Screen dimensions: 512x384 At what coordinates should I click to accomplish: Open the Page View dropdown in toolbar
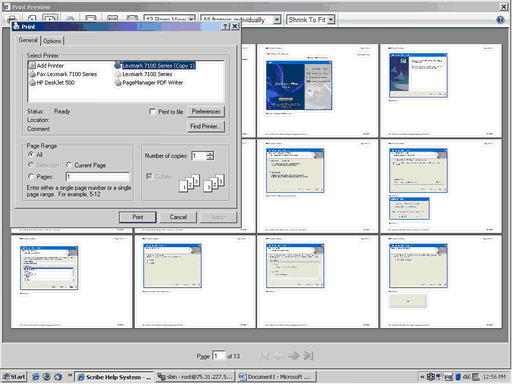click(x=191, y=20)
